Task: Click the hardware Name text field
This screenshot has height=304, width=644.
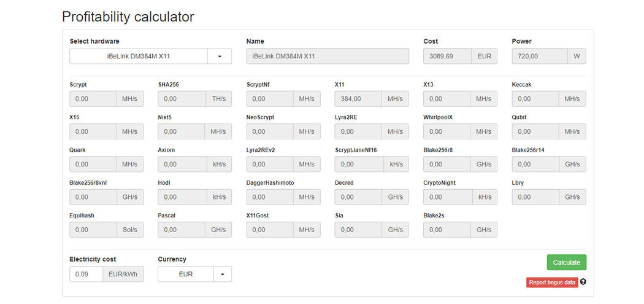Action: 328,57
